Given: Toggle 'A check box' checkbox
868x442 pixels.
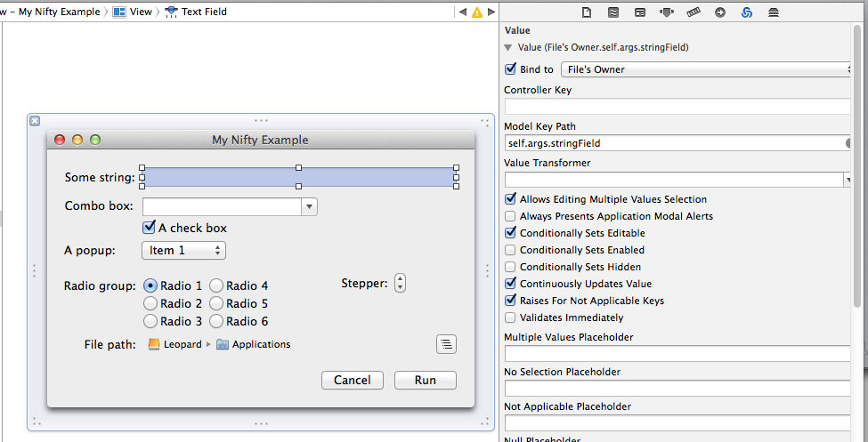Looking at the screenshot, I should pyautogui.click(x=149, y=228).
